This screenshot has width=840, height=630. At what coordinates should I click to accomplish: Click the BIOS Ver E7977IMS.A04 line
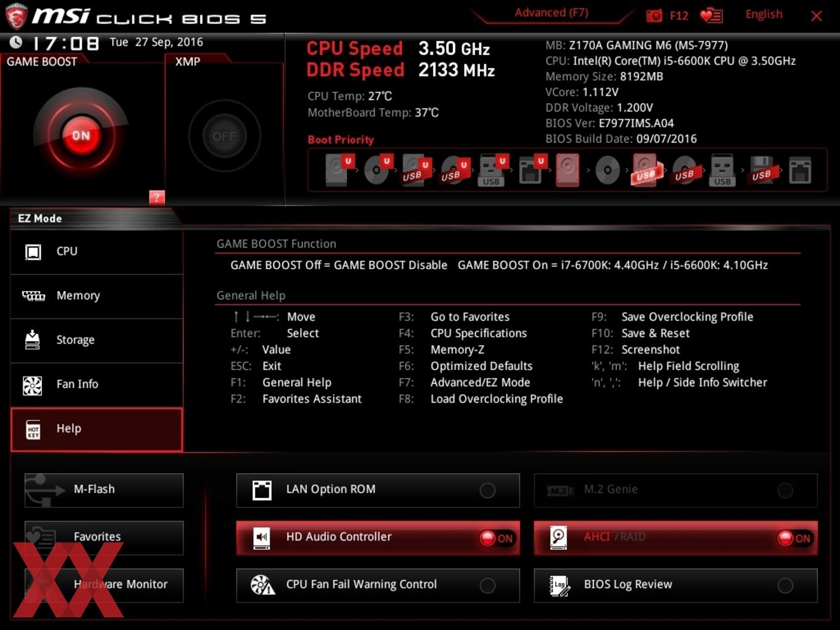[610, 123]
